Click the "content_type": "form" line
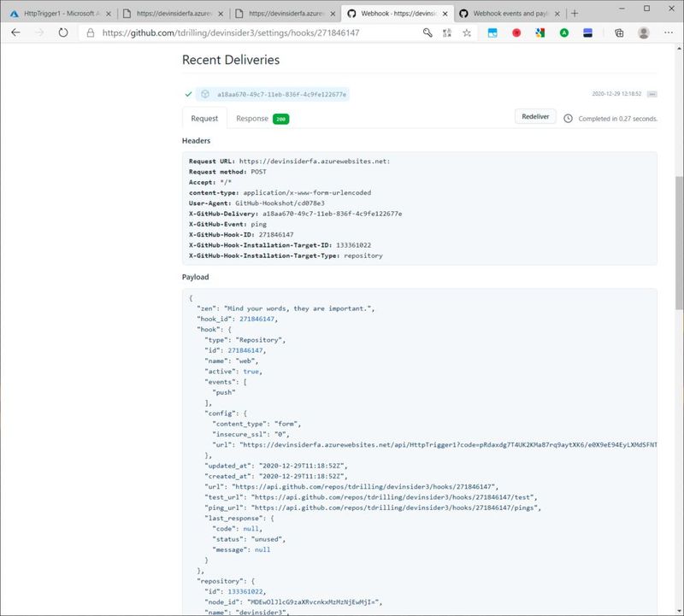Viewport: 684px width, 616px height. click(x=256, y=424)
